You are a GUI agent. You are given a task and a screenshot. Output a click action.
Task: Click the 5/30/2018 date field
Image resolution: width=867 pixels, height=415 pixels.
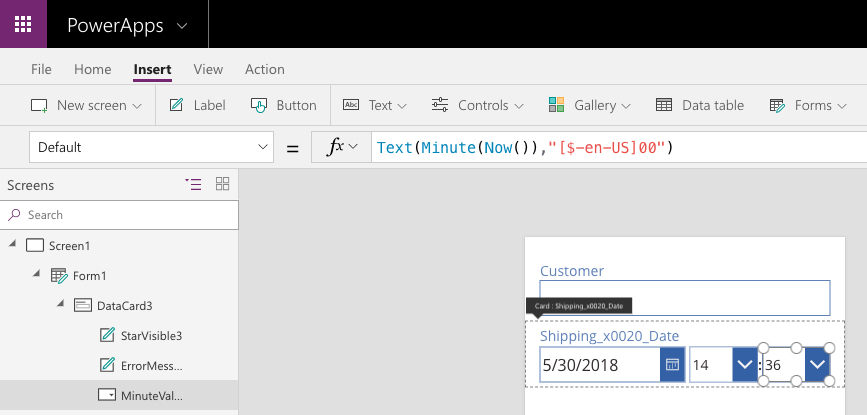click(x=600, y=365)
